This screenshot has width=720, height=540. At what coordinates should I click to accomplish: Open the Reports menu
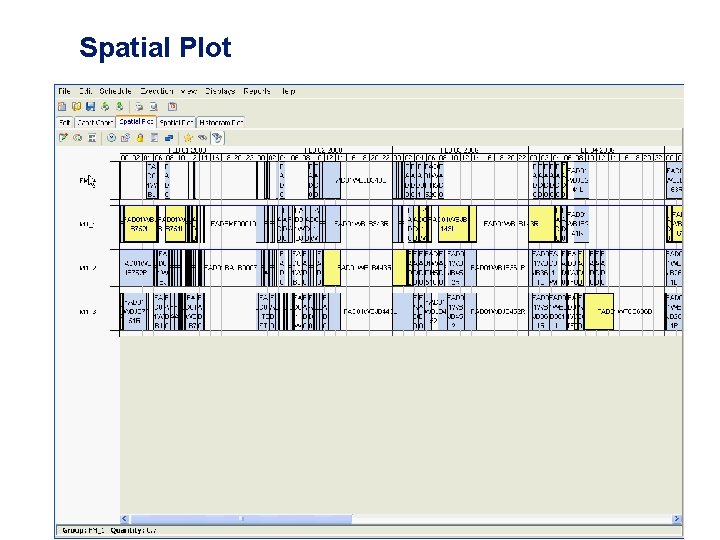[257, 91]
